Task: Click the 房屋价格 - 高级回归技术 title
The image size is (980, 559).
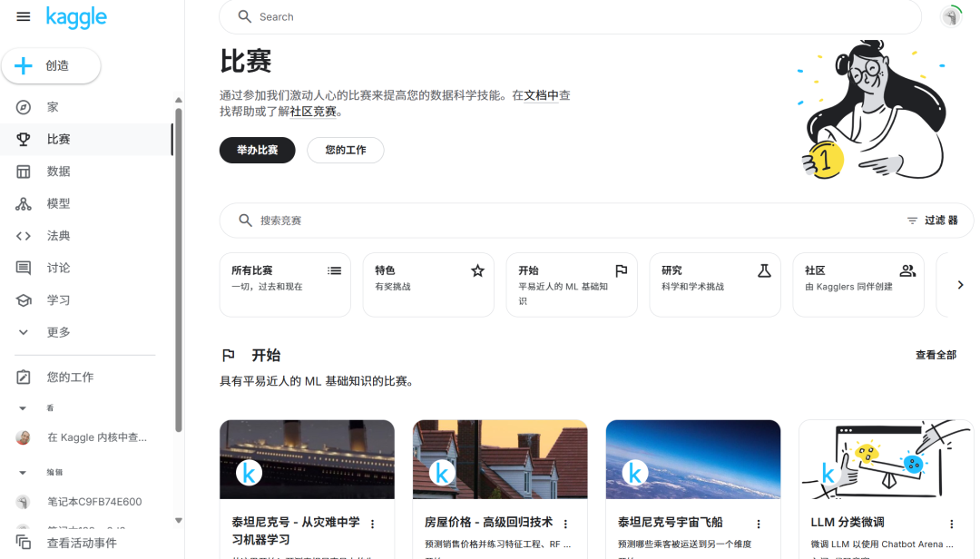Action: [489, 522]
